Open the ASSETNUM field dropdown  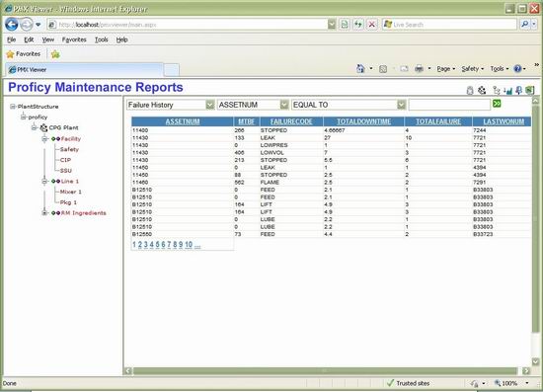pos(284,105)
